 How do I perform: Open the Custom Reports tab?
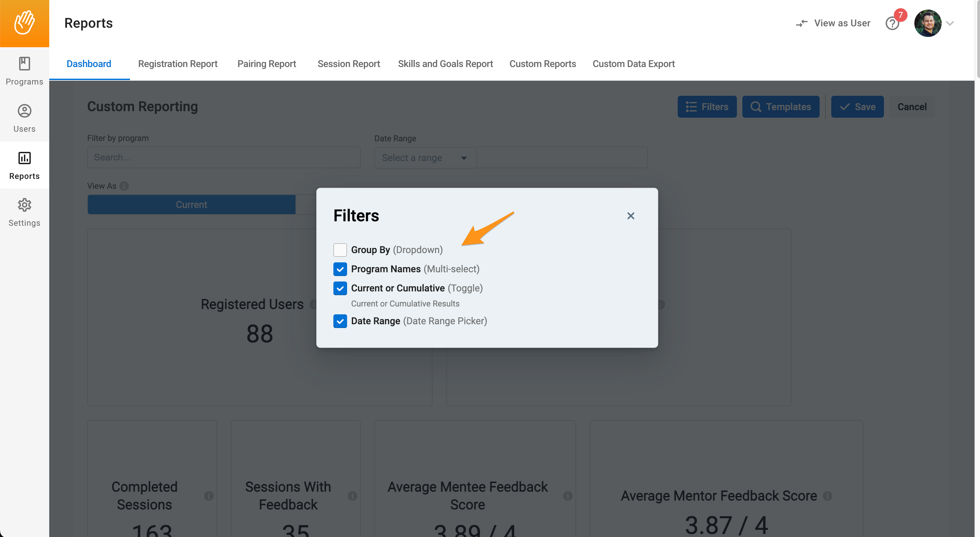pos(543,64)
